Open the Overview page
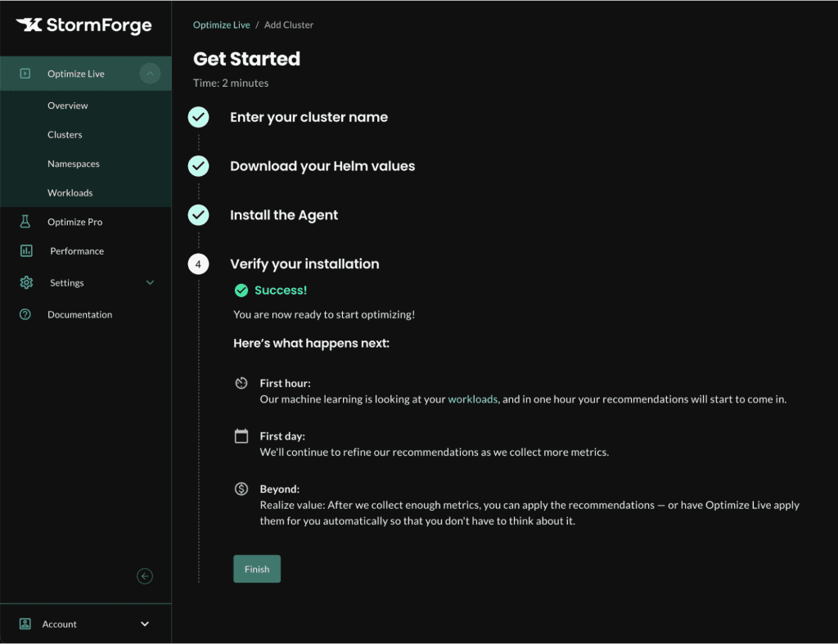The height and width of the screenshot is (644, 838). (x=67, y=106)
